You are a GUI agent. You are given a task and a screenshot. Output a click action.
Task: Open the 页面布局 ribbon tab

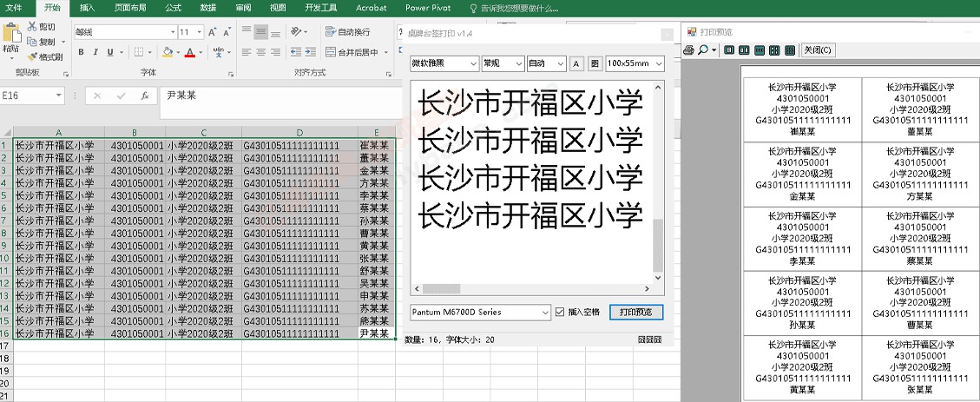tap(129, 8)
